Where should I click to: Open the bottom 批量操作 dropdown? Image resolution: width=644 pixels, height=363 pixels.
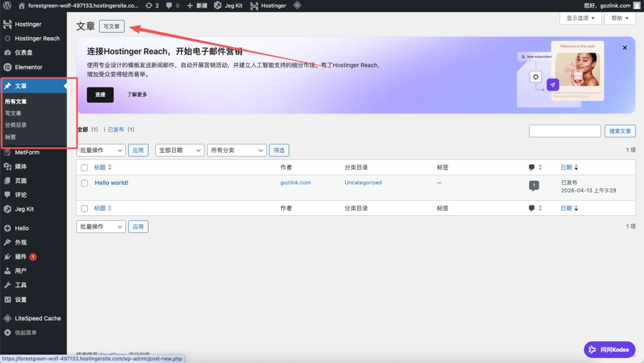click(x=101, y=226)
